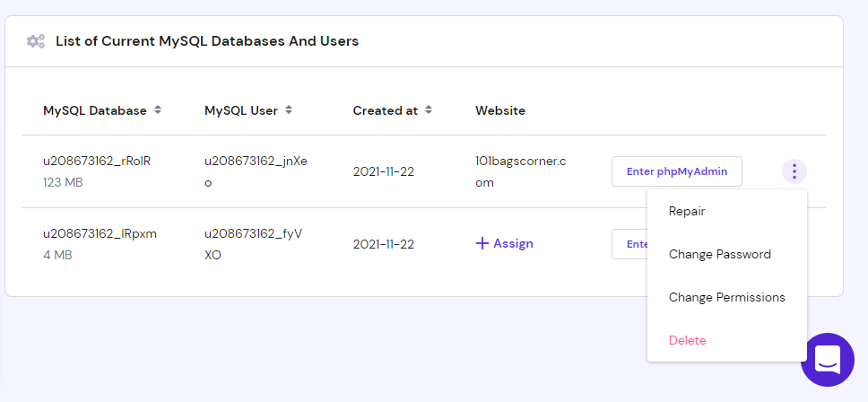Click the 2021-11-22 date in the second row

pos(384,244)
